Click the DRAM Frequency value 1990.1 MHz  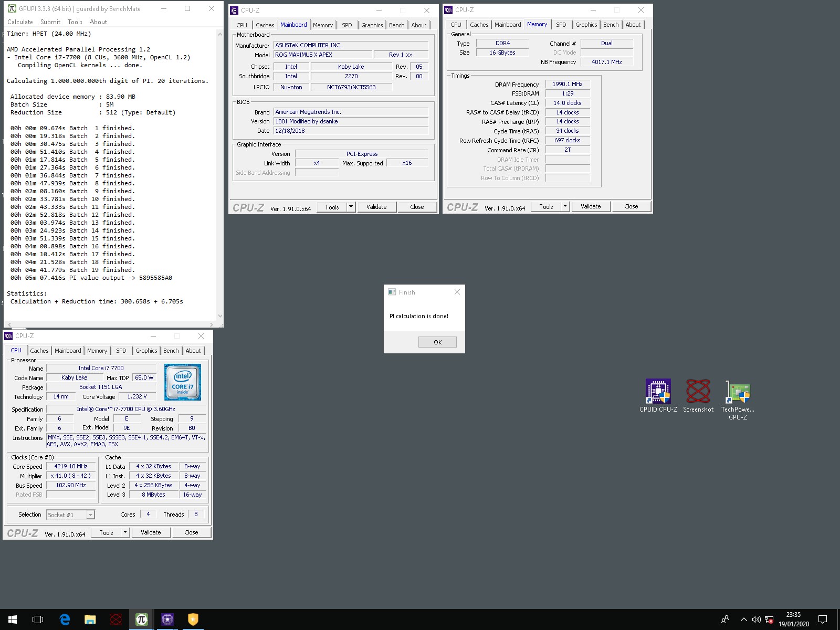click(x=568, y=84)
